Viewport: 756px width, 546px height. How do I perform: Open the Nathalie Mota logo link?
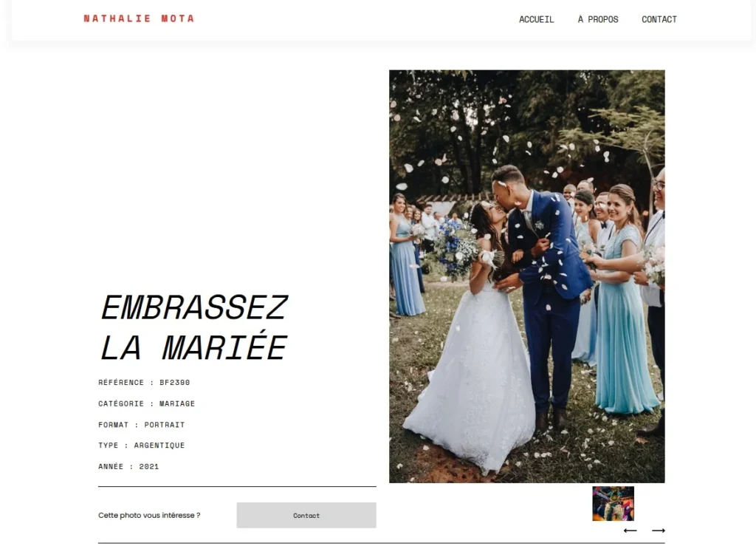[139, 18]
